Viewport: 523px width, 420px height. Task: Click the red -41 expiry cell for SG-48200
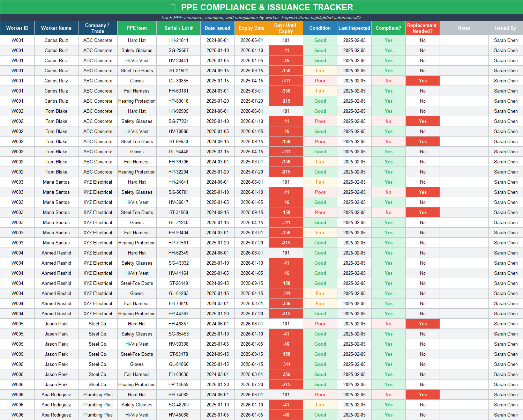[x=285, y=405]
